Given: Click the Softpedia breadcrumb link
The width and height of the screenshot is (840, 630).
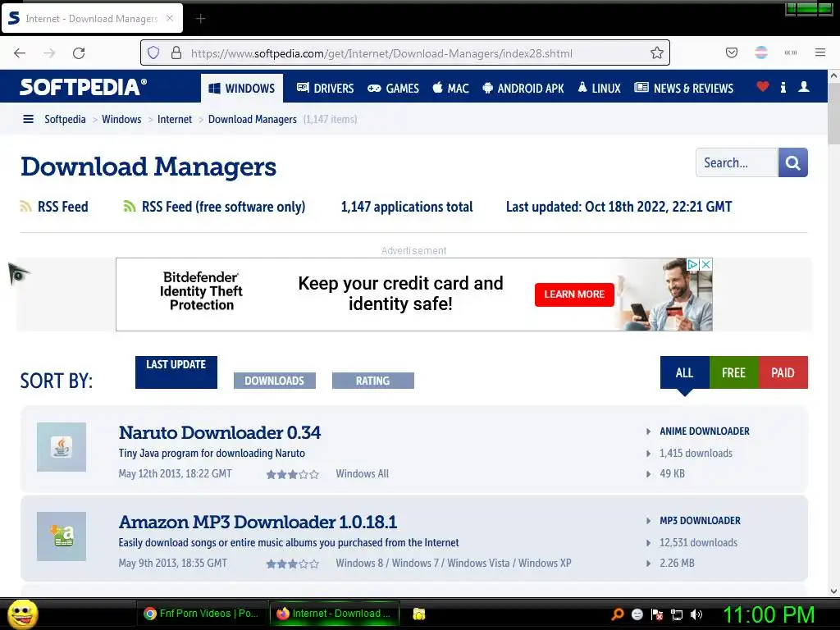Looking at the screenshot, I should (65, 119).
